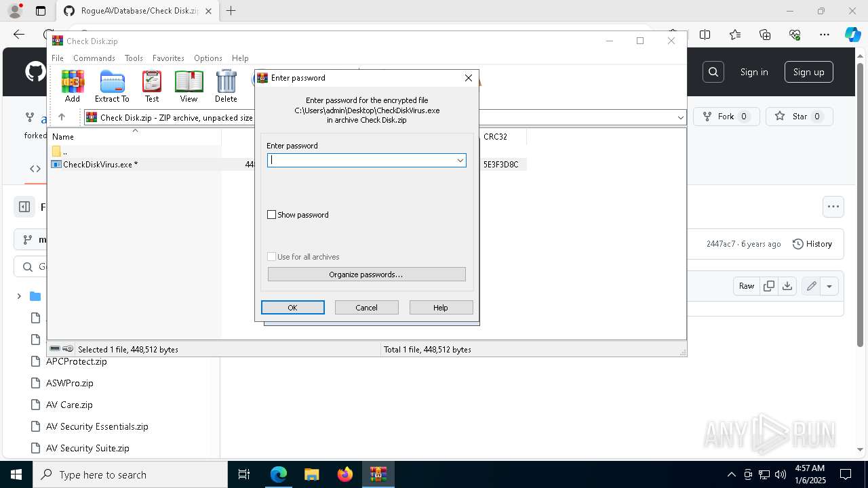The width and height of the screenshot is (868, 488).
Task: Close the Enter password dialog
Action: [x=468, y=78]
